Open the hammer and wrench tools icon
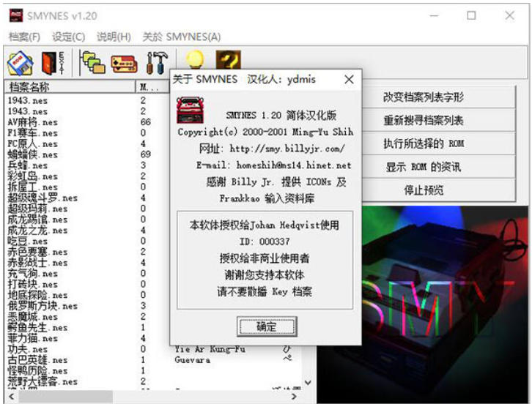The image size is (532, 404). pyautogui.click(x=157, y=63)
